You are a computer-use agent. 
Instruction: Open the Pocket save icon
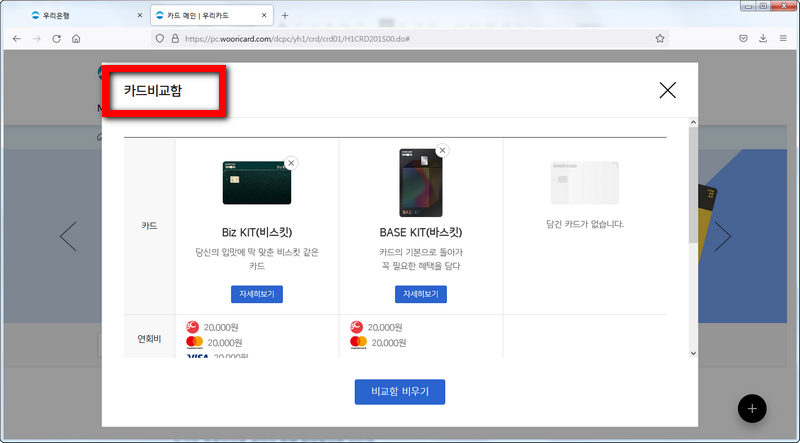[743, 39]
